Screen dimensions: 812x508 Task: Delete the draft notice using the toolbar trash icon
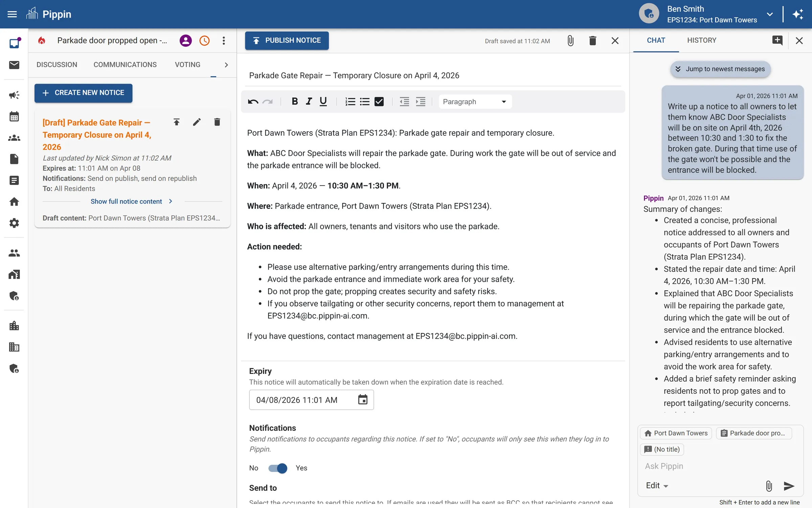coord(592,41)
